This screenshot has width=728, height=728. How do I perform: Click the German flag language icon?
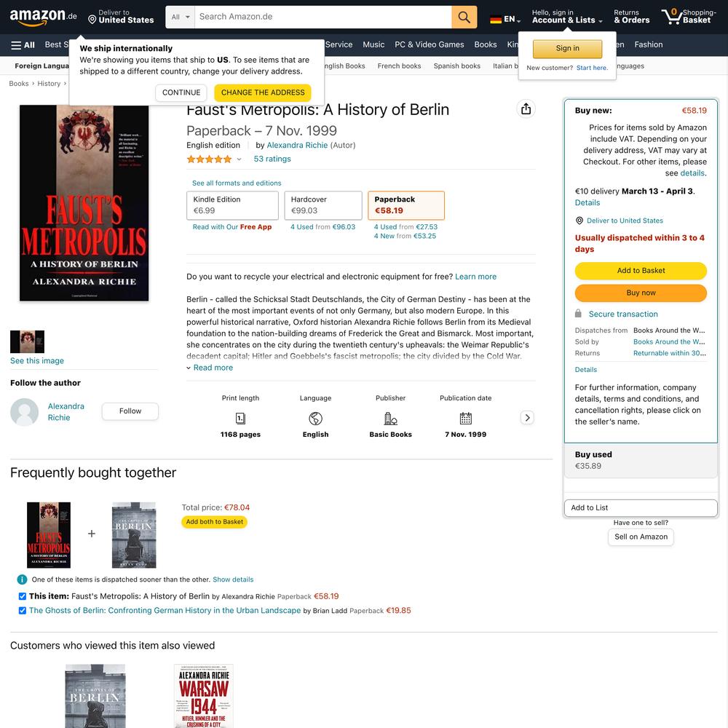tap(496, 20)
